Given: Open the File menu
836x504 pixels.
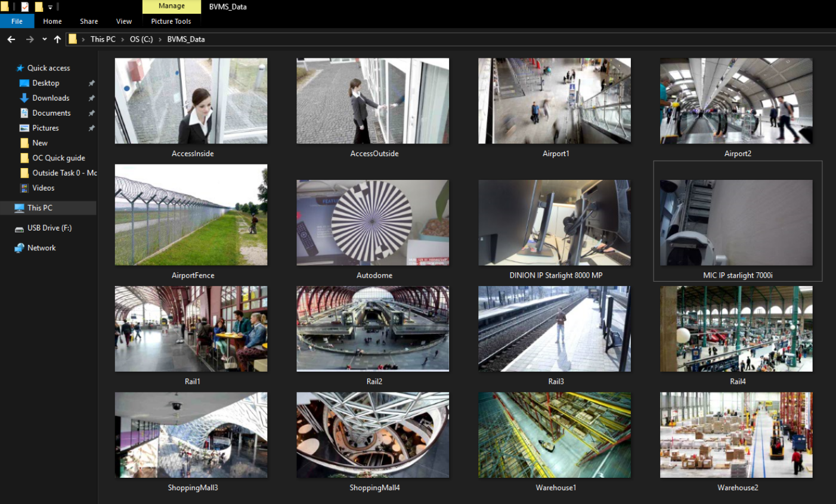Looking at the screenshot, I should point(17,21).
